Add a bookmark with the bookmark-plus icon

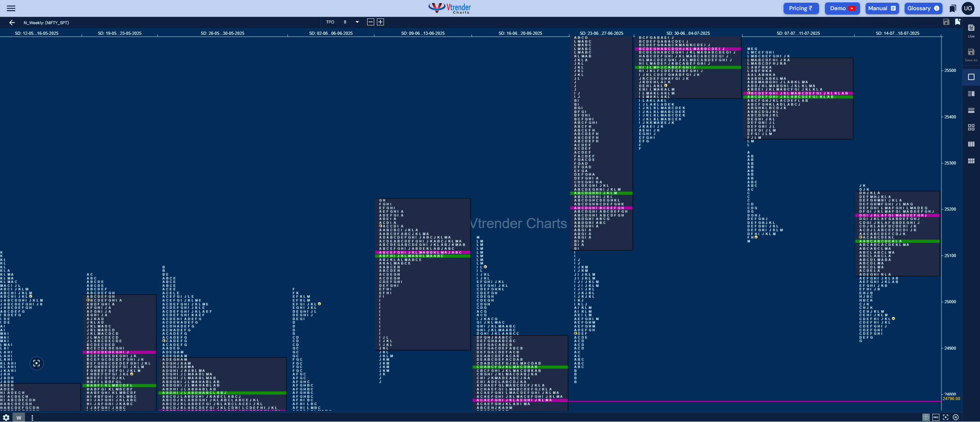click(x=957, y=22)
